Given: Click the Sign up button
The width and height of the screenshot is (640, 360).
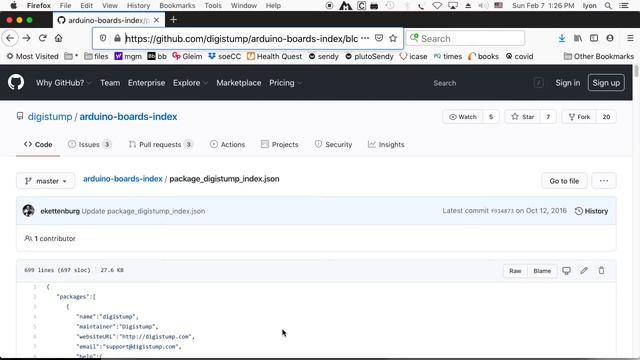Looking at the screenshot, I should pyautogui.click(x=606, y=83).
